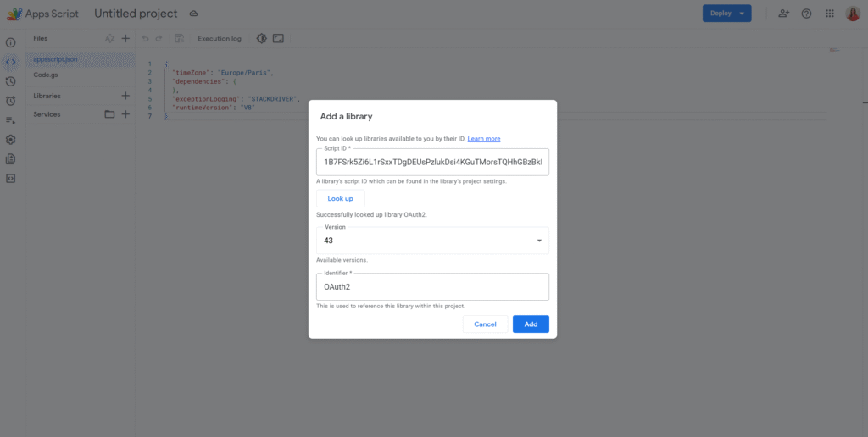The height and width of the screenshot is (437, 868).
Task: Click the plus icon next to Libraries
Action: click(x=125, y=96)
